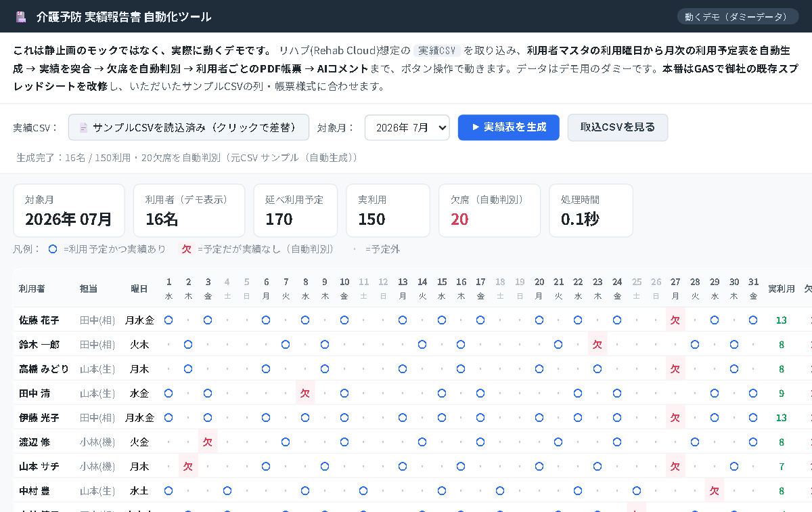Click day 10 circle in 田中 清 row
Screen dimensions: 812x512
coord(344,393)
